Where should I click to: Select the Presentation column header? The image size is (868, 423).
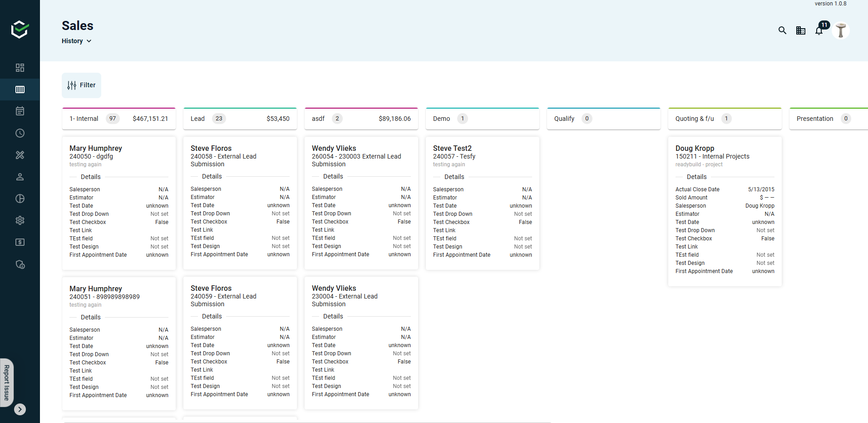[829, 119]
